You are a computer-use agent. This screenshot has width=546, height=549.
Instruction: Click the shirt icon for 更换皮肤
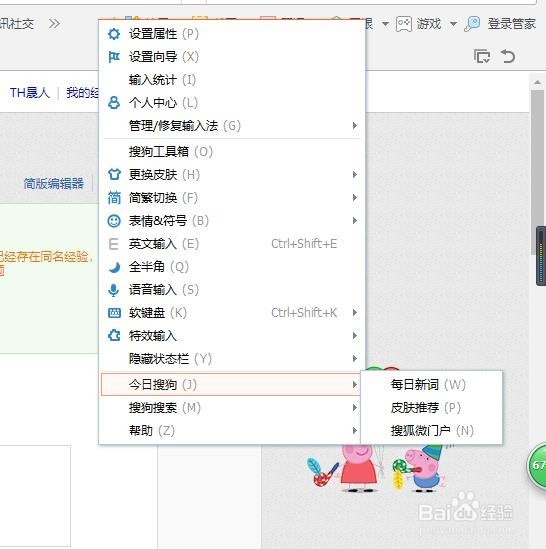pyautogui.click(x=114, y=174)
